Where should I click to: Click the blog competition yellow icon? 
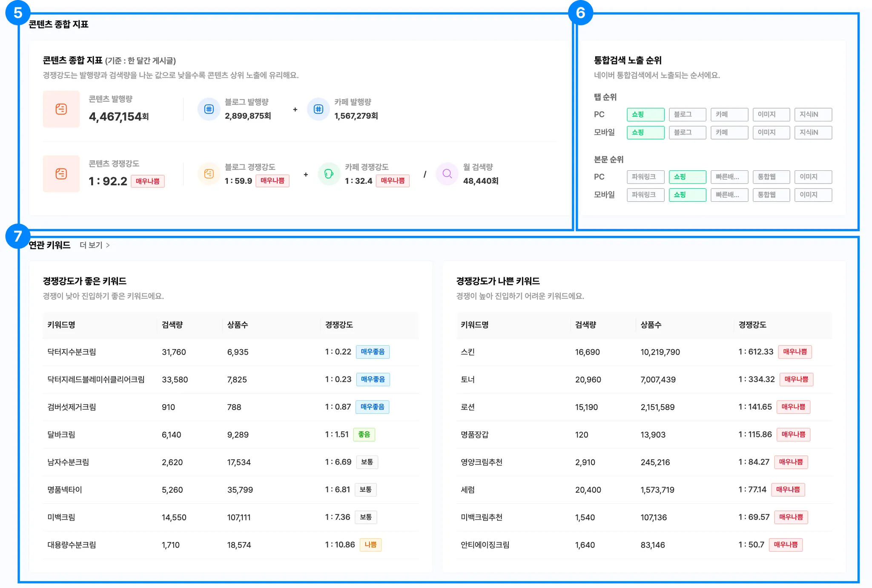click(209, 174)
